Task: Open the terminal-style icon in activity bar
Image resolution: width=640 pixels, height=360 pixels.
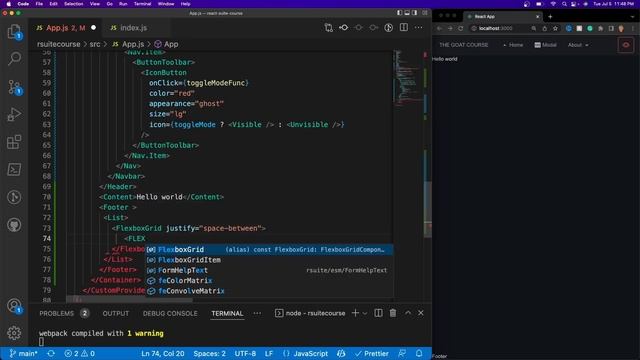Action: point(14,169)
